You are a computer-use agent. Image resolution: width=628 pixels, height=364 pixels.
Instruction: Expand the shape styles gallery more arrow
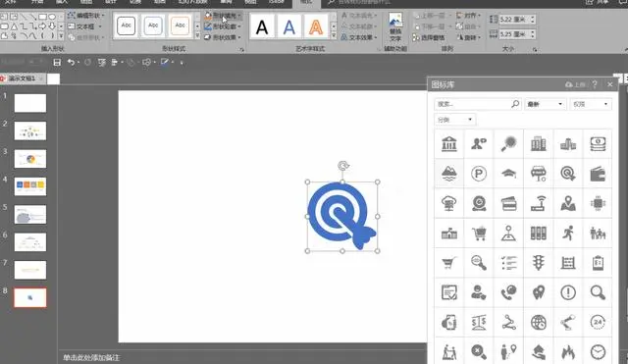pos(197,36)
